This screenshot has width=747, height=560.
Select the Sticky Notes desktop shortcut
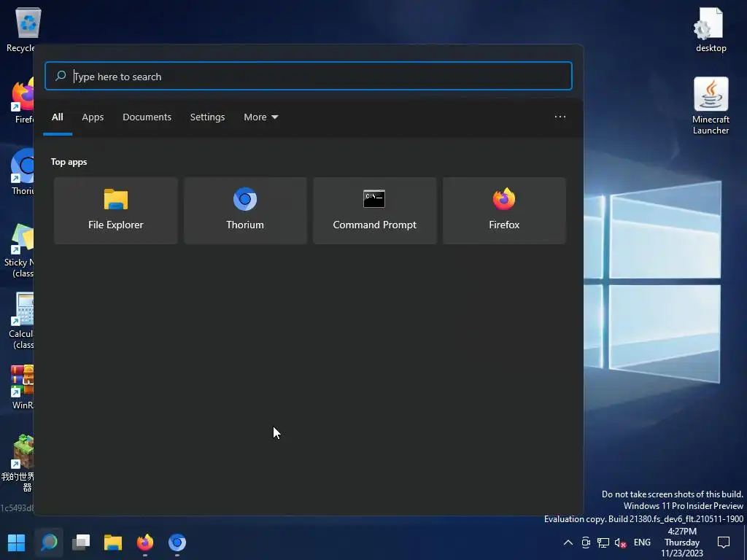point(19,251)
